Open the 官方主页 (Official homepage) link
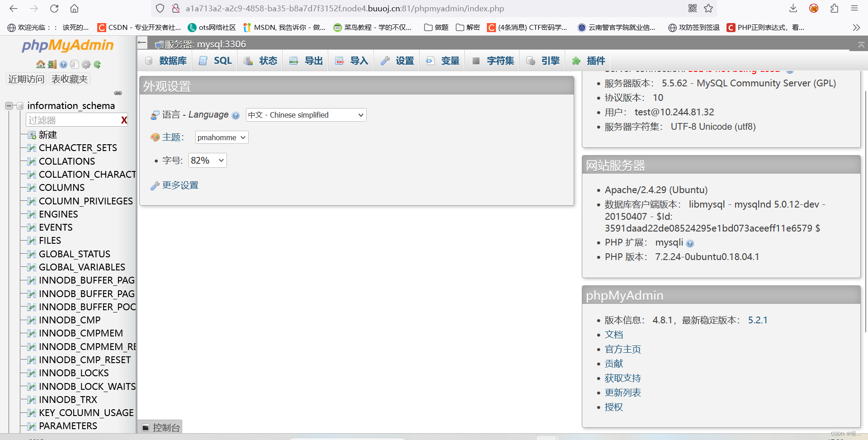The height and width of the screenshot is (440, 868). 623,349
